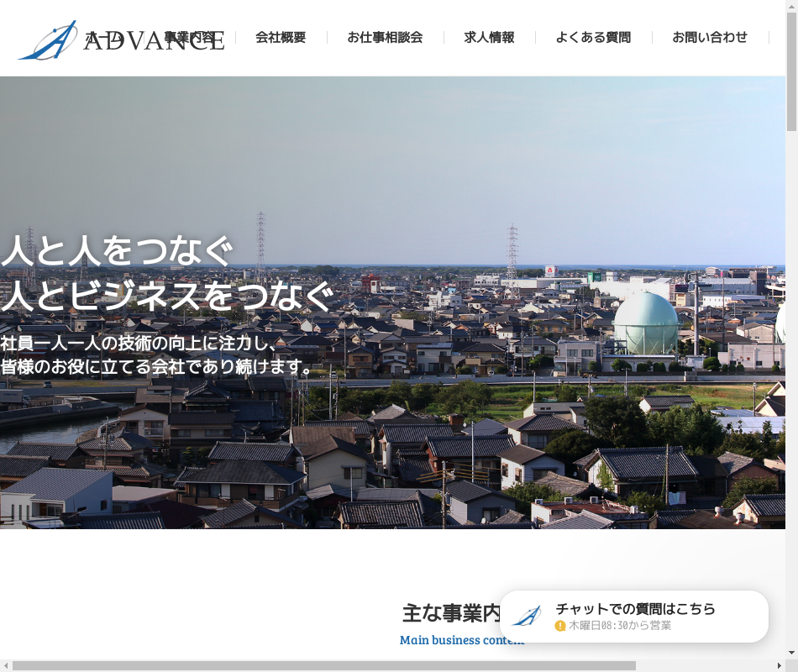Click the horizontal scrollbar thumb
Screen dimensions: 798x672
pyautogui.click(x=323, y=666)
